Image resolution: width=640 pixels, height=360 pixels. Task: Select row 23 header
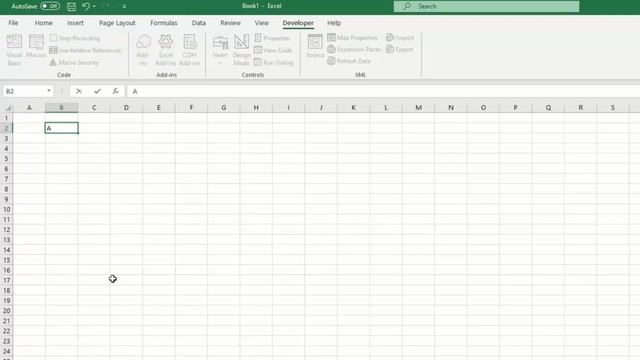point(7,341)
